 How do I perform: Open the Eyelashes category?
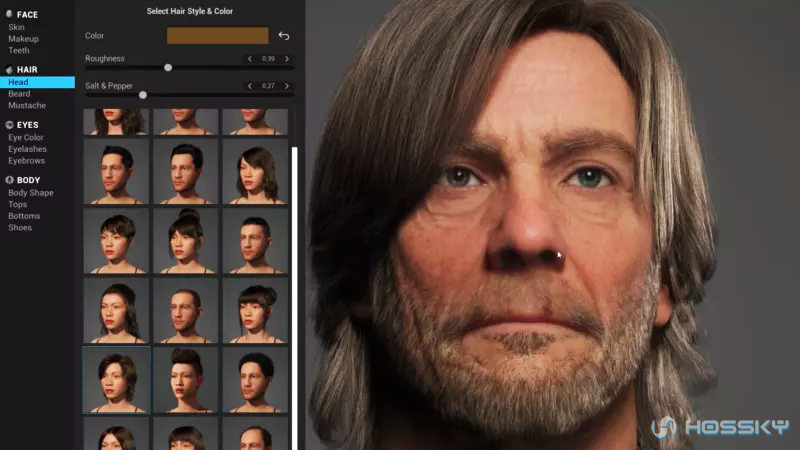point(28,149)
